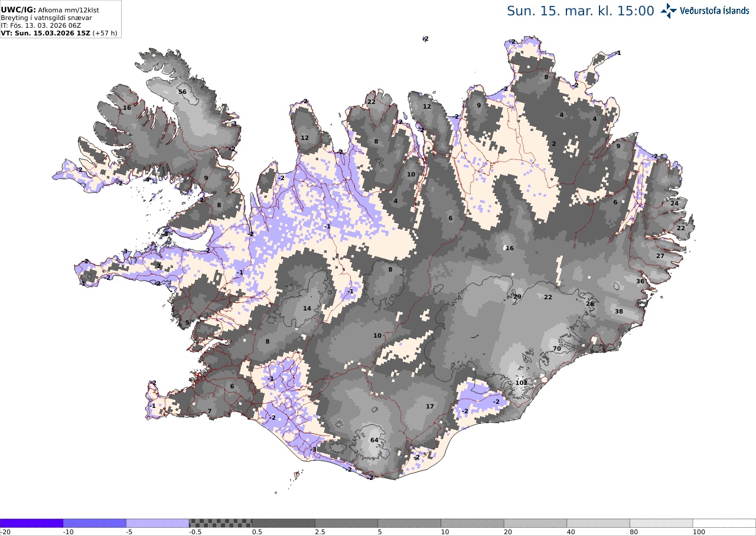
Task: Pick the medium purple -10 to -5 legend swatch
Action: coord(94,523)
